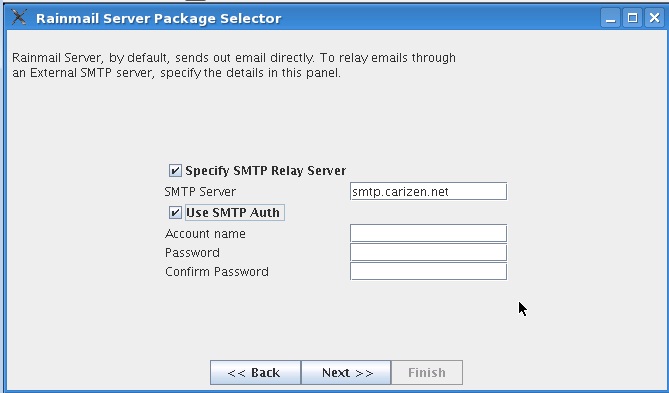Minimize the Rainmail Server Package Selector window

(610, 18)
